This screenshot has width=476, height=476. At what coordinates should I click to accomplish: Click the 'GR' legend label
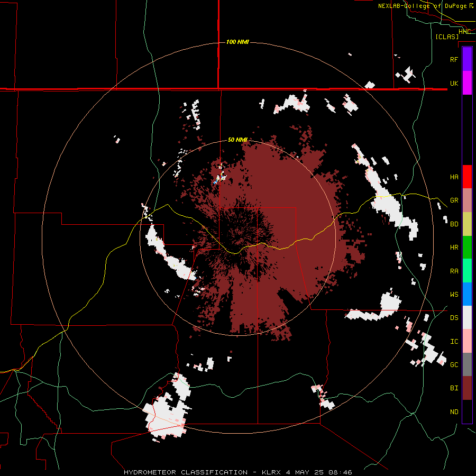click(x=454, y=200)
